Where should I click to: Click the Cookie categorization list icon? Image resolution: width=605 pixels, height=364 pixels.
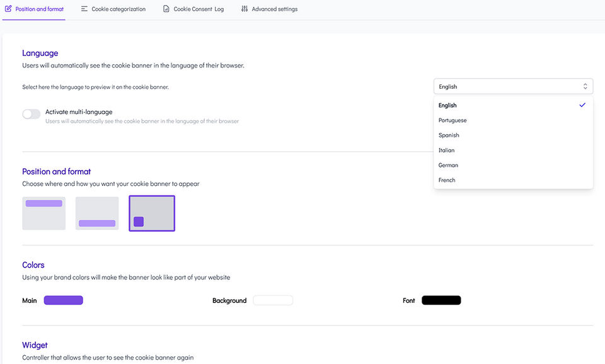click(84, 9)
